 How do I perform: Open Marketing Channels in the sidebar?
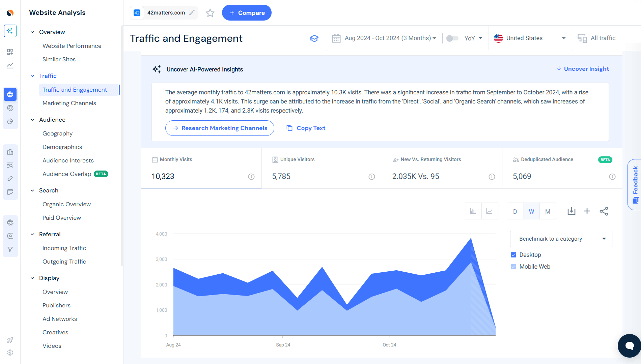point(69,103)
